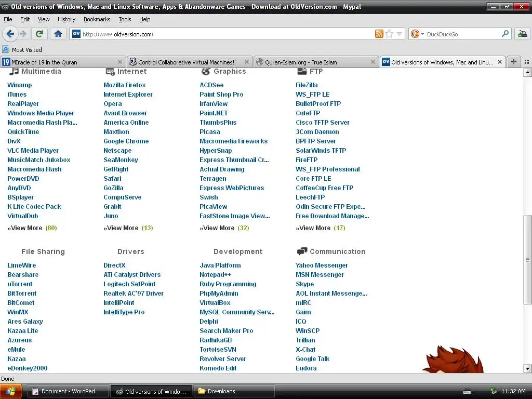The width and height of the screenshot is (532, 399).
Task: Open the Most Visited bookmarks folder
Action: (x=22, y=49)
